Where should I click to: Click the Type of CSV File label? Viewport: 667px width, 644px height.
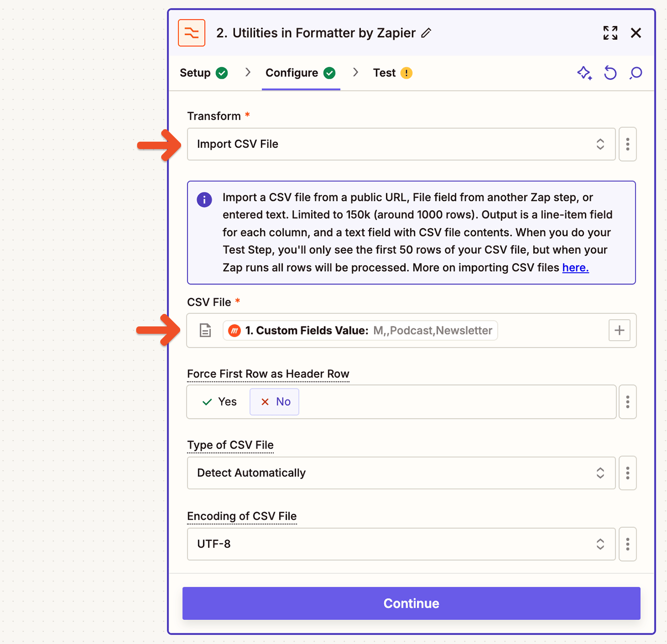[x=230, y=445]
